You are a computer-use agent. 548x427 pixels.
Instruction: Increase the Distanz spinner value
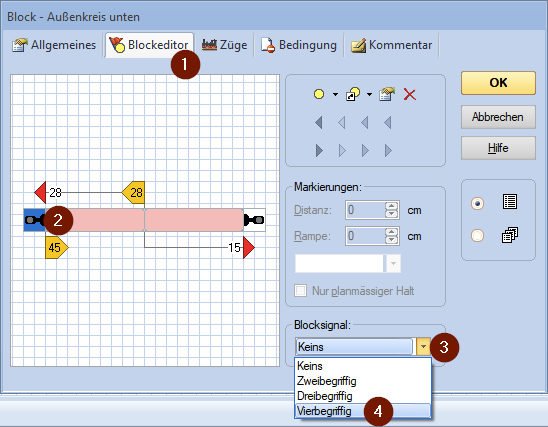tap(392, 206)
